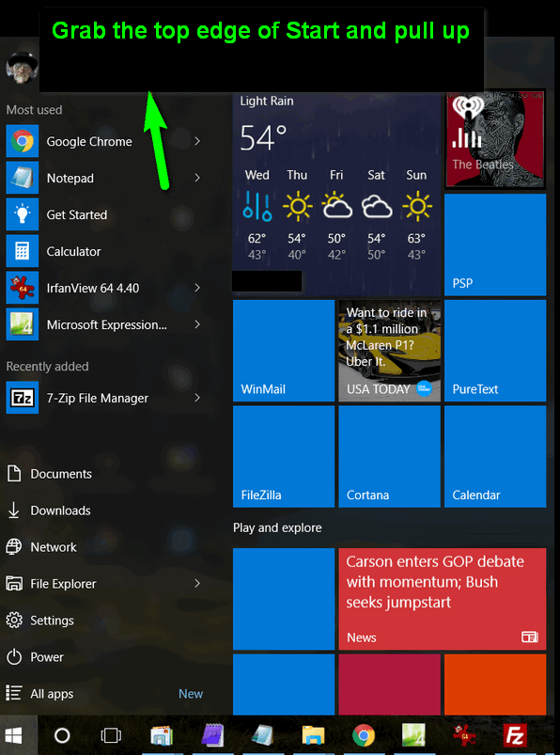Expand the Notepad jump list arrow

pyautogui.click(x=197, y=178)
